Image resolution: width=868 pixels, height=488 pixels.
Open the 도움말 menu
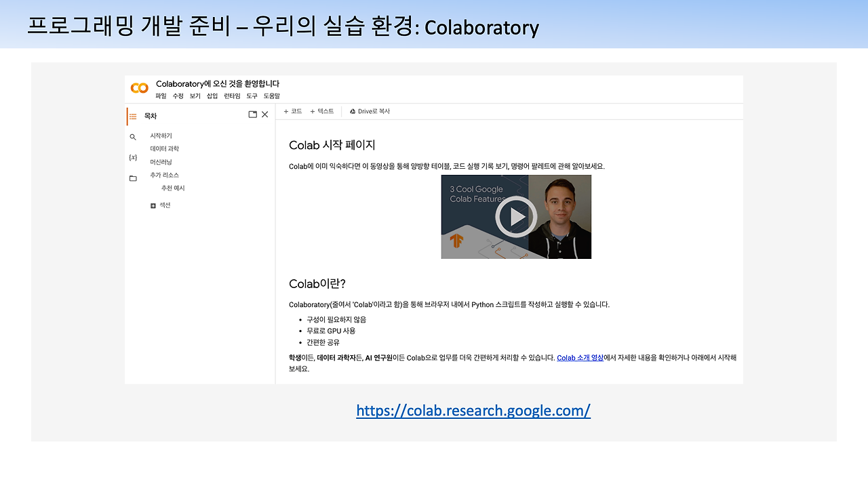(x=271, y=96)
